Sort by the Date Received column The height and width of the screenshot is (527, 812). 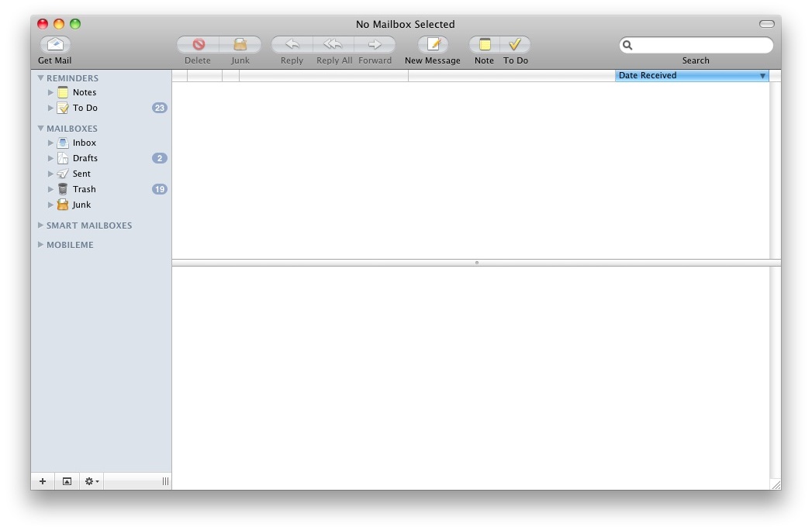pyautogui.click(x=692, y=76)
